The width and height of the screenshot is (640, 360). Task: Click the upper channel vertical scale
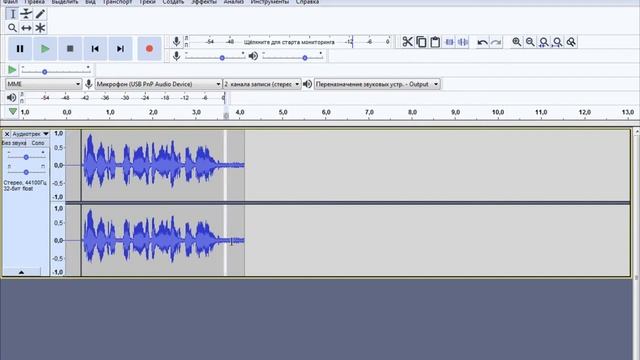pyautogui.click(x=58, y=165)
